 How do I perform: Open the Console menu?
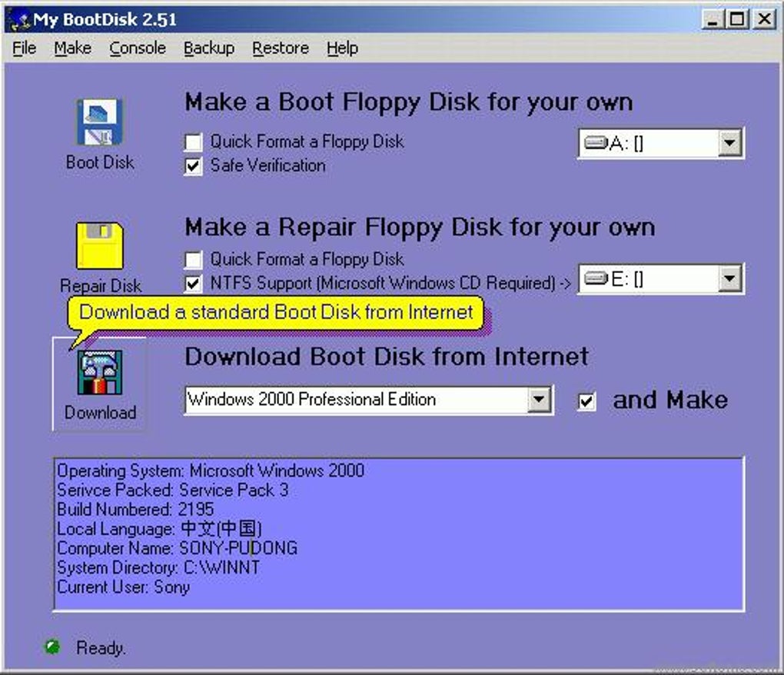138,48
